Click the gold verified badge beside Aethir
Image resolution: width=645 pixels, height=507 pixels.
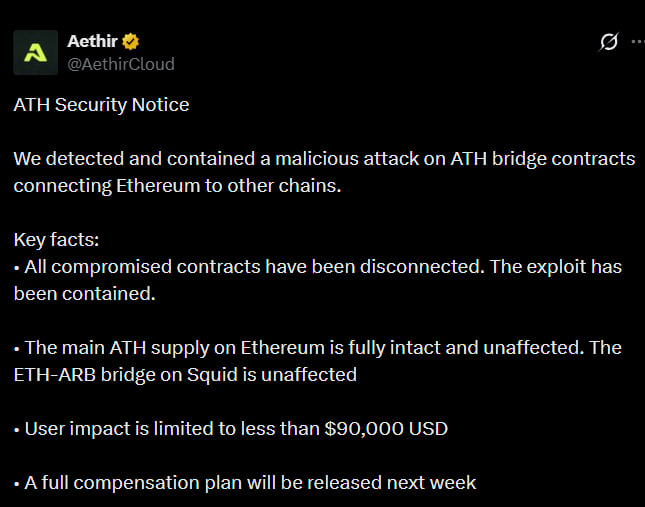pyautogui.click(x=131, y=42)
